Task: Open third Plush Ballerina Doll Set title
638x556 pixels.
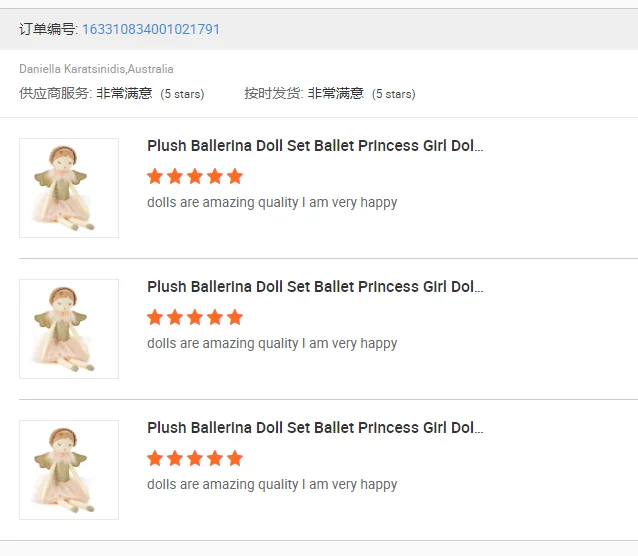Action: [315, 428]
